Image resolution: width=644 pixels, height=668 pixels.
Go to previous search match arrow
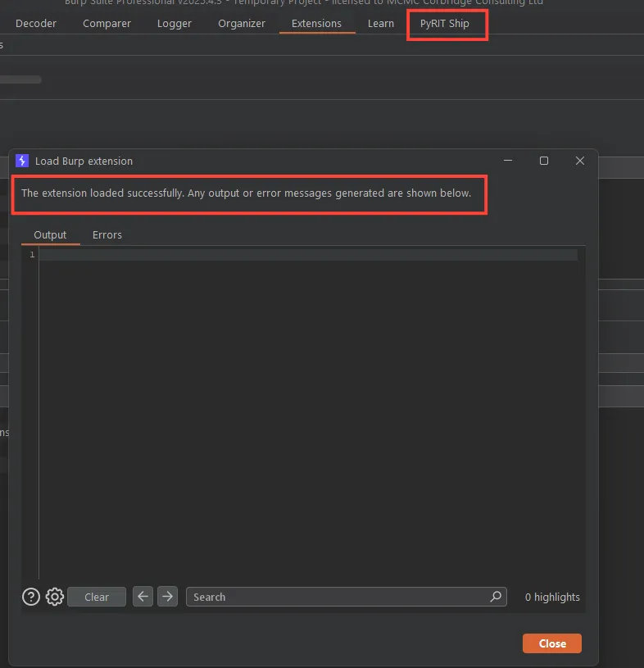coord(143,596)
